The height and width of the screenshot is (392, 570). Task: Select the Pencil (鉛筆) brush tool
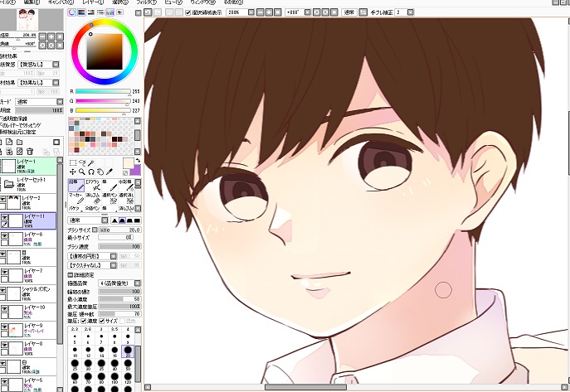76,185
